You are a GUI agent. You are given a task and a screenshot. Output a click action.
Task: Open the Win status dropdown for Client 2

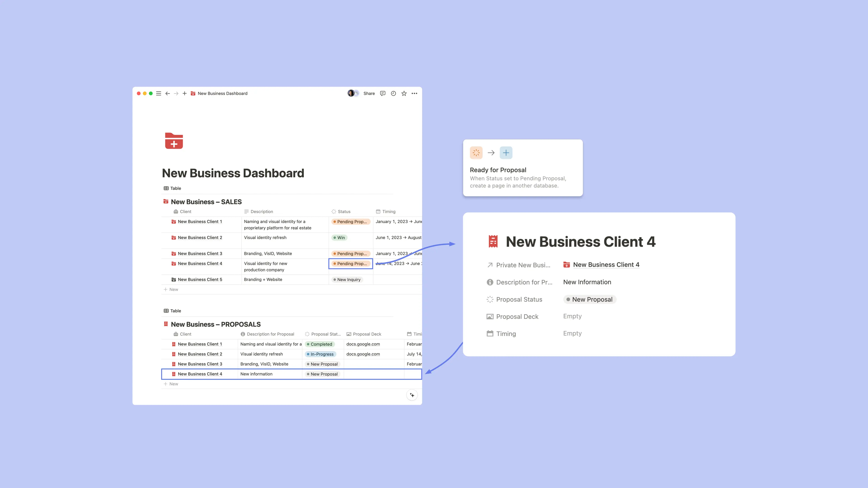[339, 237]
